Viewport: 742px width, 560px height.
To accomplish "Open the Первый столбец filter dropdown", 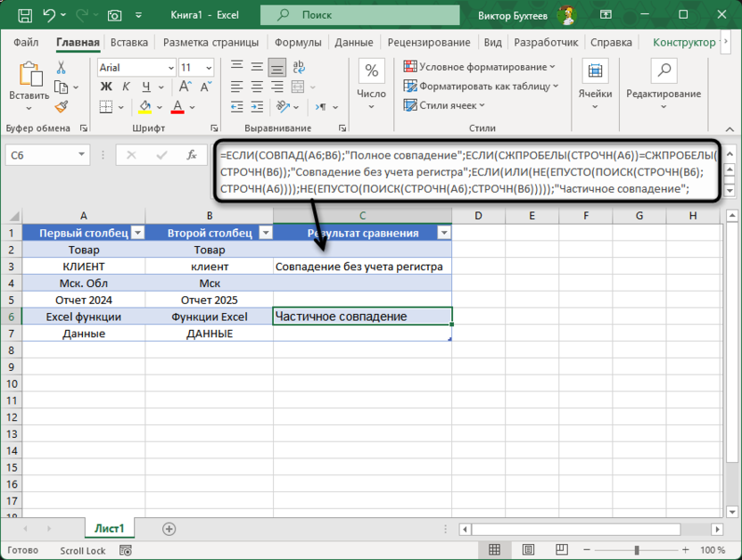I will point(137,233).
